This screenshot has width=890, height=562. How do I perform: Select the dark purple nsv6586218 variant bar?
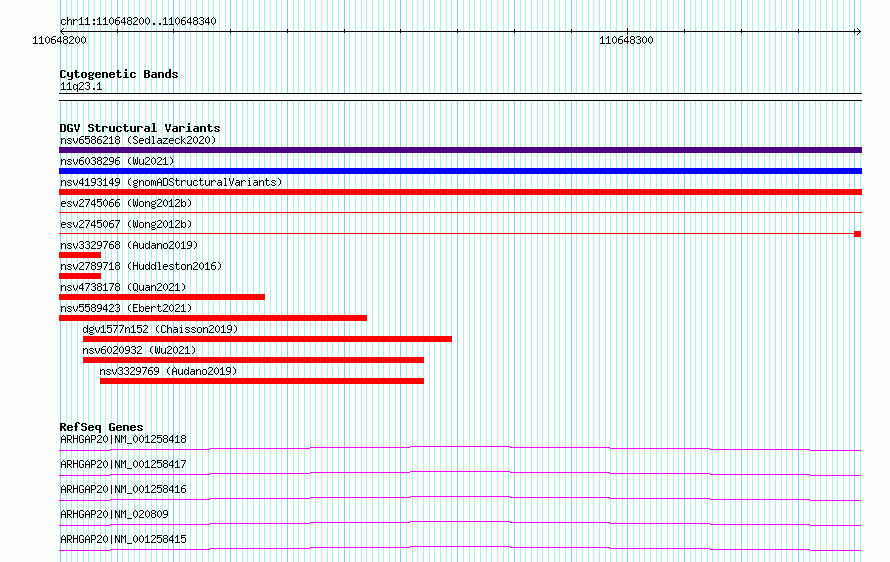coord(460,150)
